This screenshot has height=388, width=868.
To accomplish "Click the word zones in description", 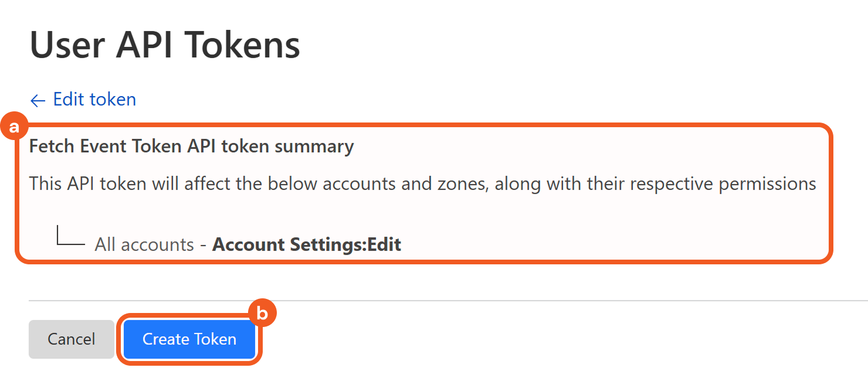I will coord(456,184).
